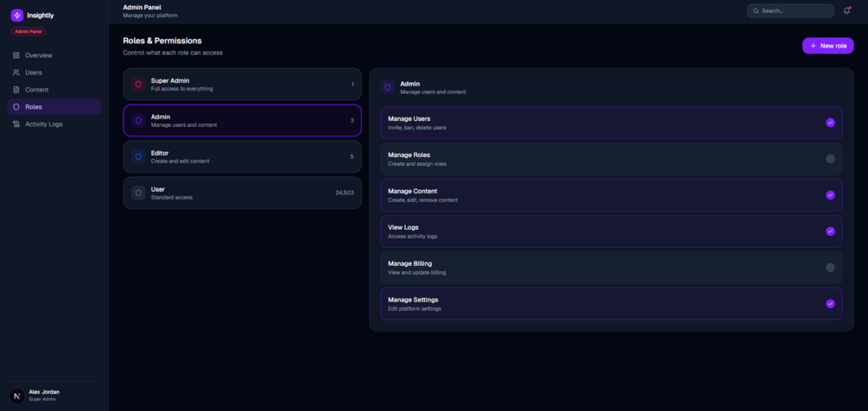Click the Alex Jordan avatar icon
Viewport: 868px width, 411px height.
(x=16, y=395)
